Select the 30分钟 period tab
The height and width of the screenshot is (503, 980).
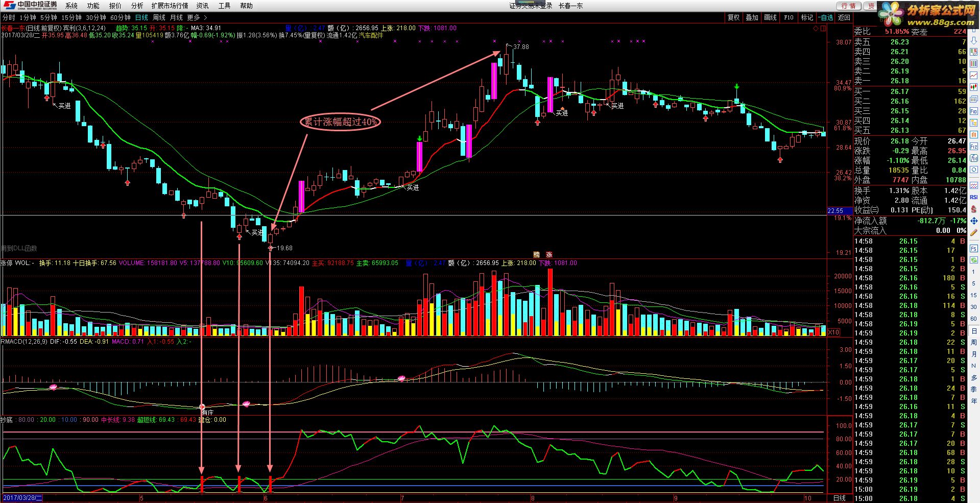(96, 17)
